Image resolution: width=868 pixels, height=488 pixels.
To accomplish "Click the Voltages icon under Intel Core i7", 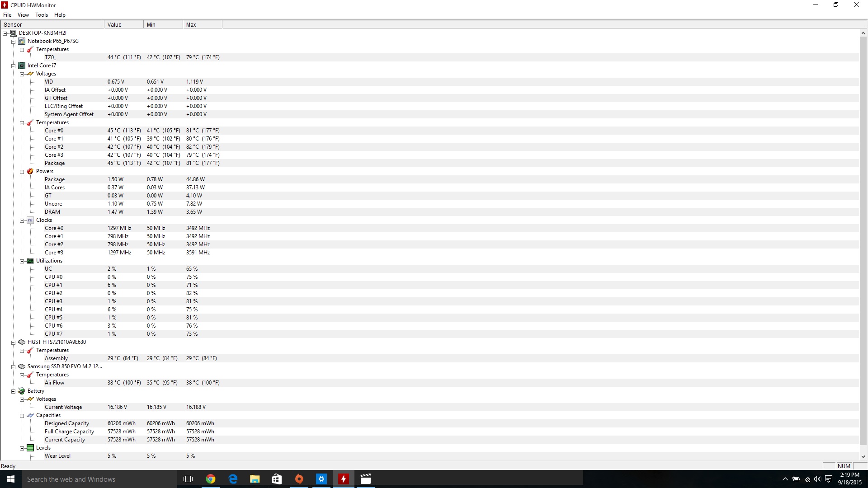I will point(30,74).
